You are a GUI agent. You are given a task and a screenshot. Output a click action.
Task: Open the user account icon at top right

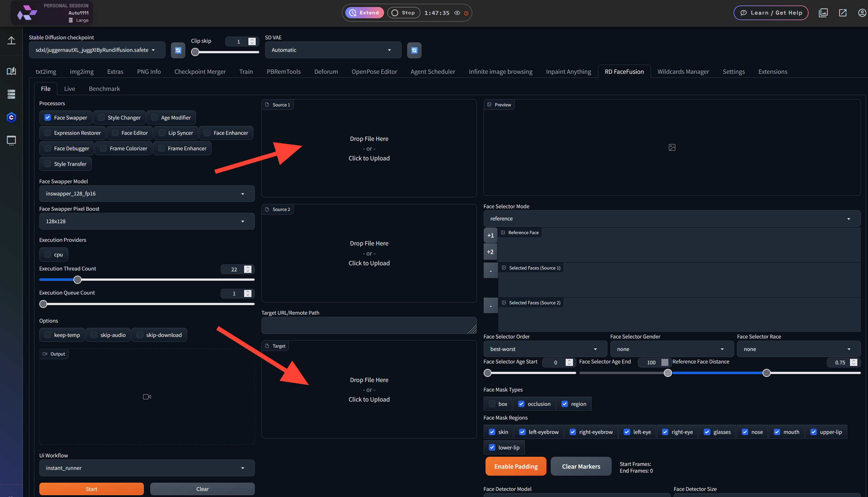[x=863, y=13]
